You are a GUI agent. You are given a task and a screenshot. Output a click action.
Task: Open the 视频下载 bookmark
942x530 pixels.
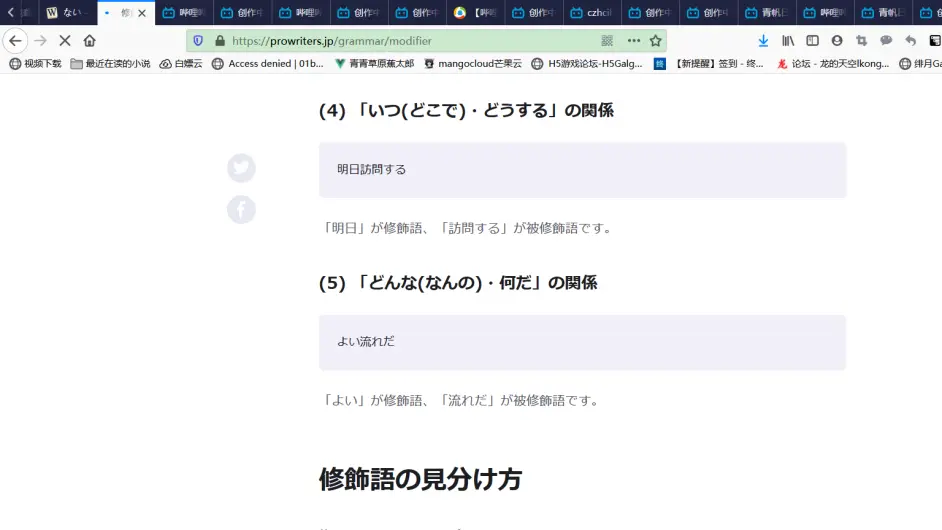click(x=35, y=64)
